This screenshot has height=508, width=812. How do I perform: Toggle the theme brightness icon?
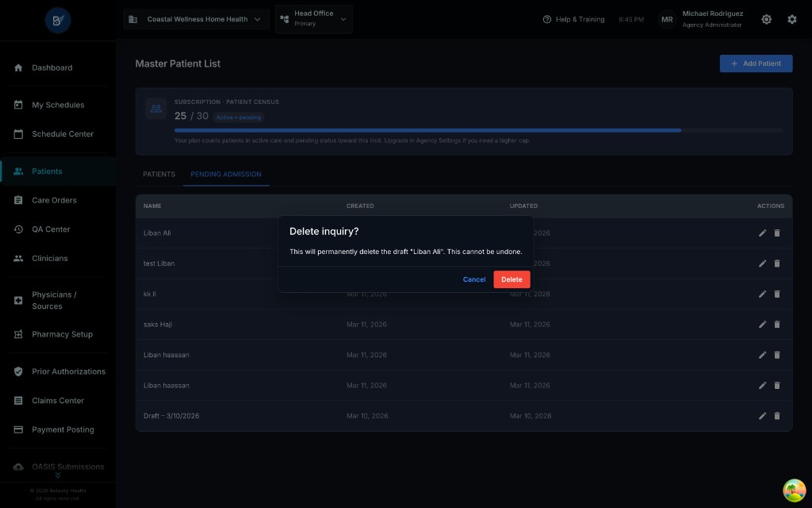(767, 19)
